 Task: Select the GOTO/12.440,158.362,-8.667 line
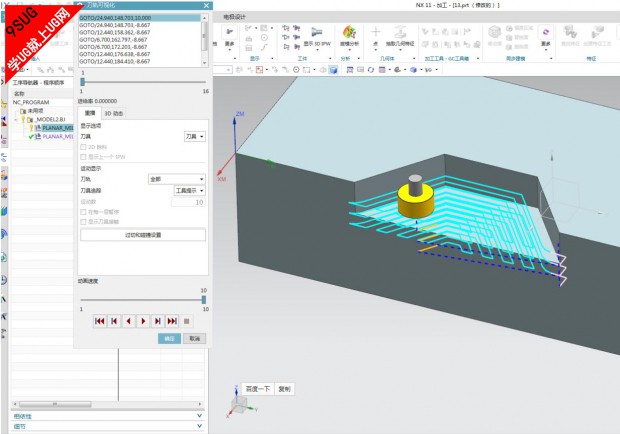pos(140,32)
